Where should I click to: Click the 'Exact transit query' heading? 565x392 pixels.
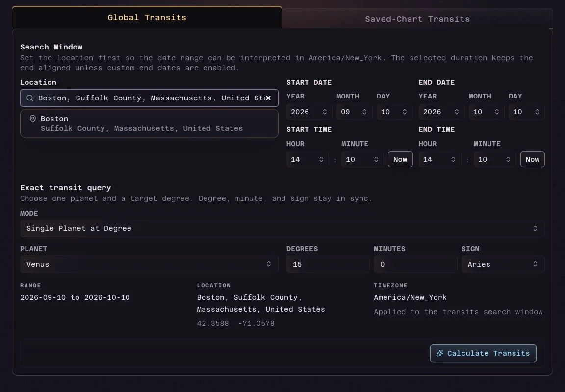66,188
